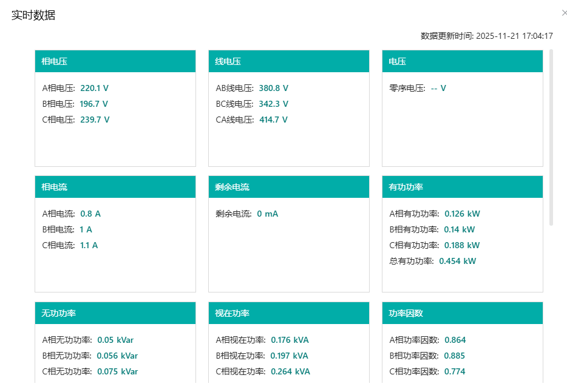
Task: Click the C相功率因数 label
Action: (414, 371)
